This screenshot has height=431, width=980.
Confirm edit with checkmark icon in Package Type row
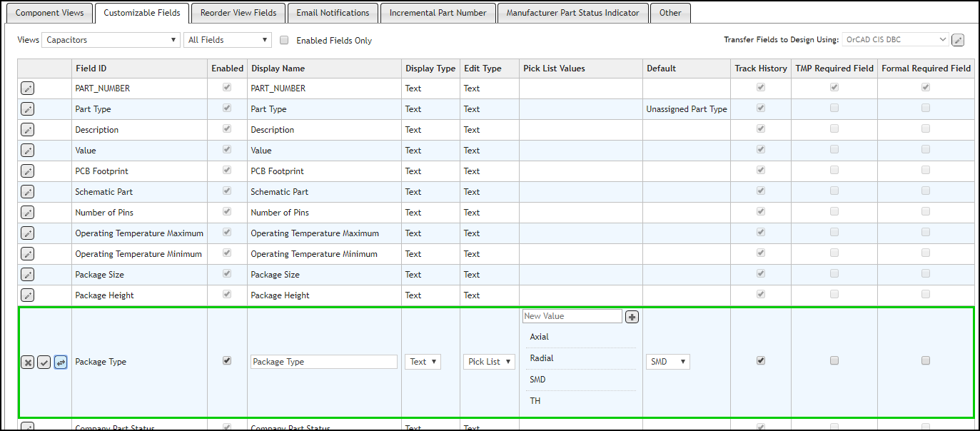[x=44, y=362]
